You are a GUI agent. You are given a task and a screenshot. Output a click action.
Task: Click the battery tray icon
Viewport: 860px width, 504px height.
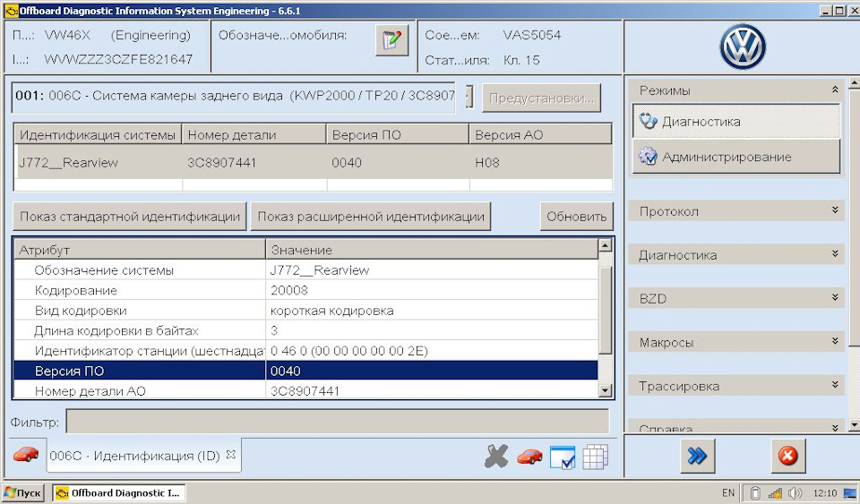[755, 493]
